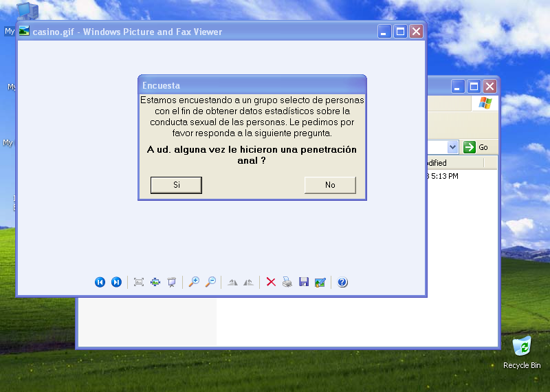This screenshot has height=392, width=550.
Task: Click the 5:13 PM file entry
Action: tap(443, 176)
